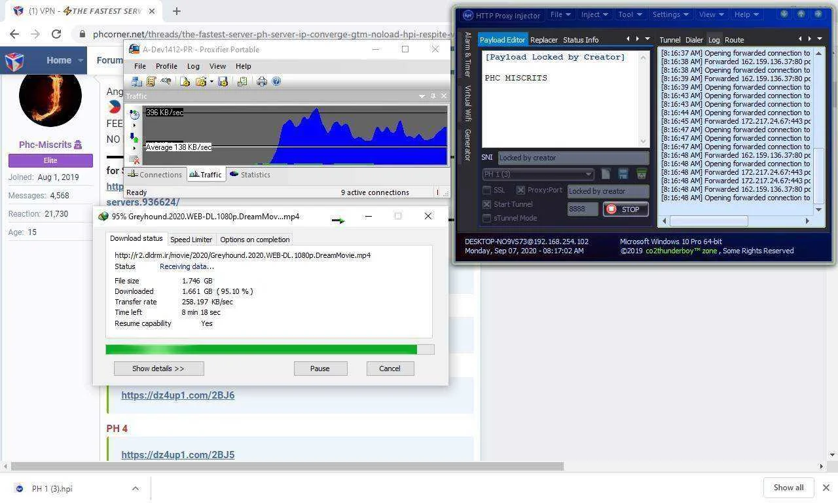Switch to the Status Info tab
This screenshot has height=504, width=838.
coord(581,40)
